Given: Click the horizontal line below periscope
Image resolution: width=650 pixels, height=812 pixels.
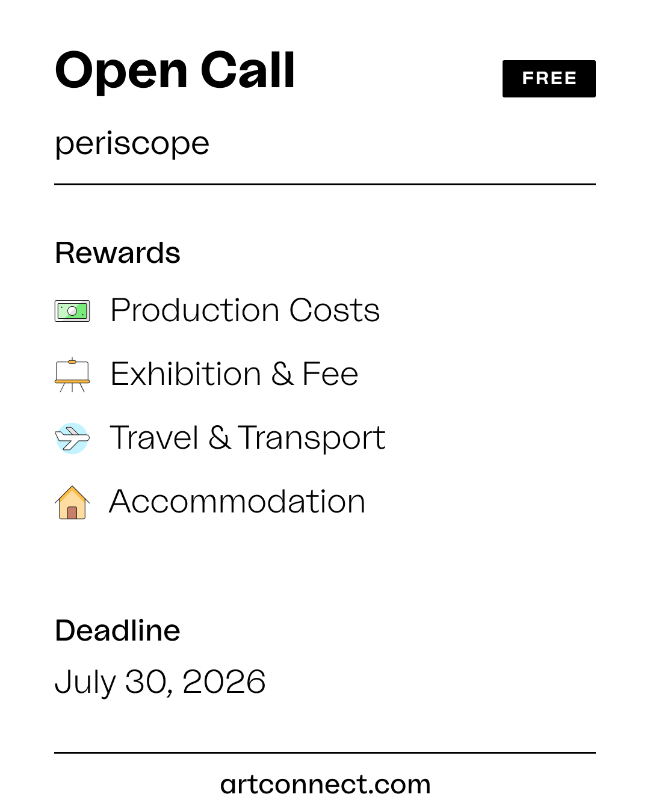Looking at the screenshot, I should tap(325, 184).
